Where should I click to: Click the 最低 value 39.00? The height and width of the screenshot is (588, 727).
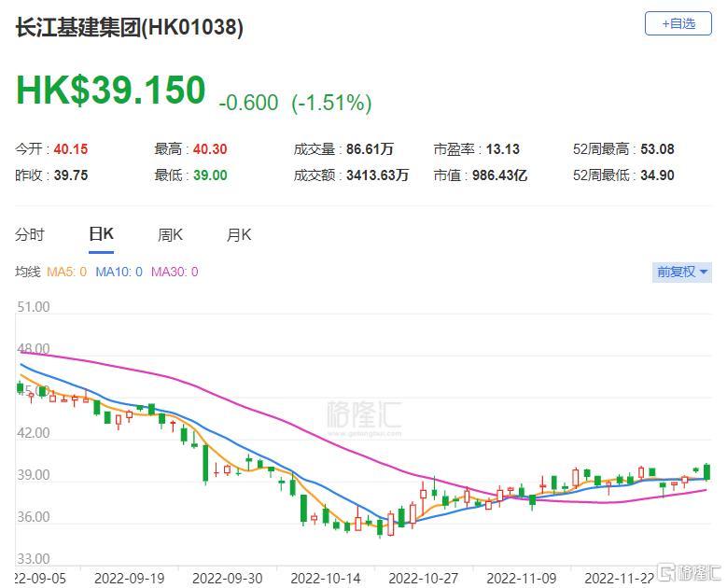coord(210,175)
